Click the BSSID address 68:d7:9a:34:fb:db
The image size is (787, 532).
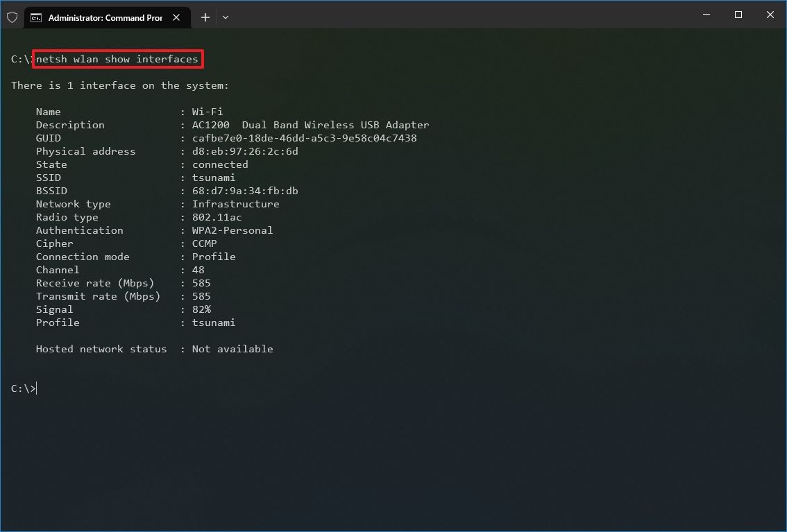tap(245, 191)
